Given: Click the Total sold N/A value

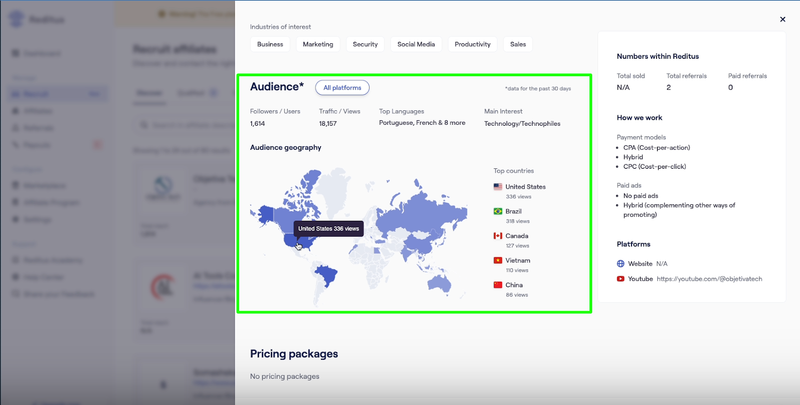Looking at the screenshot, I should coord(623,88).
